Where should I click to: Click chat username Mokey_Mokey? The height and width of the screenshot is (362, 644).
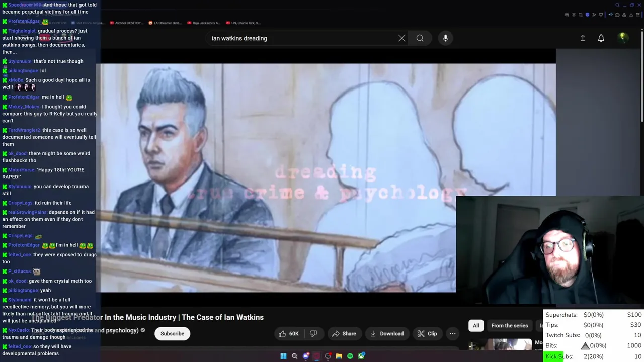[24, 107]
